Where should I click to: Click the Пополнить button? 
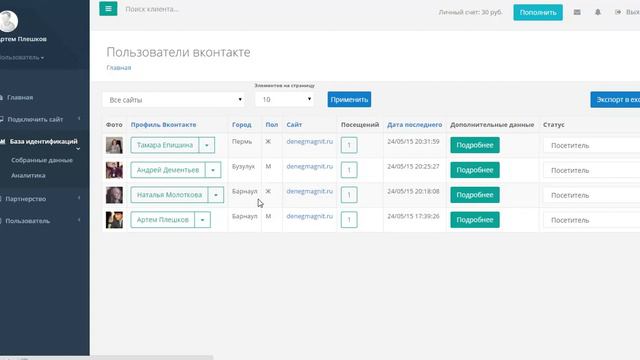click(x=538, y=12)
